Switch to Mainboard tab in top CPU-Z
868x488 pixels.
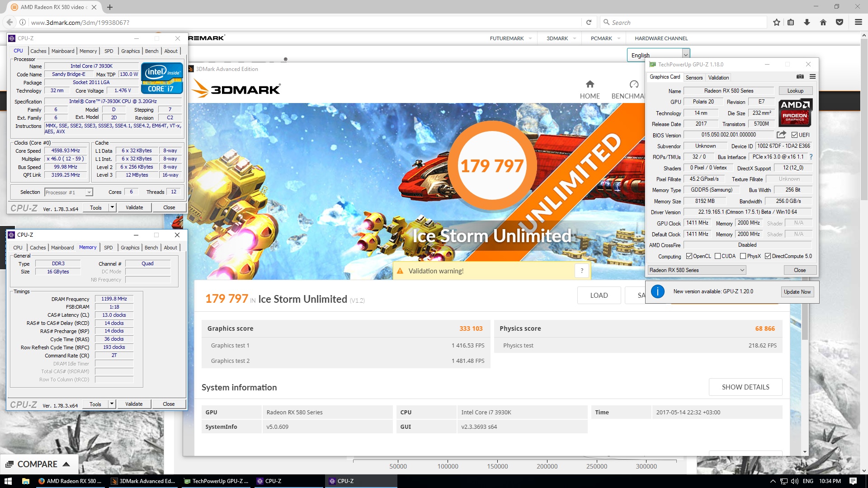click(x=63, y=51)
